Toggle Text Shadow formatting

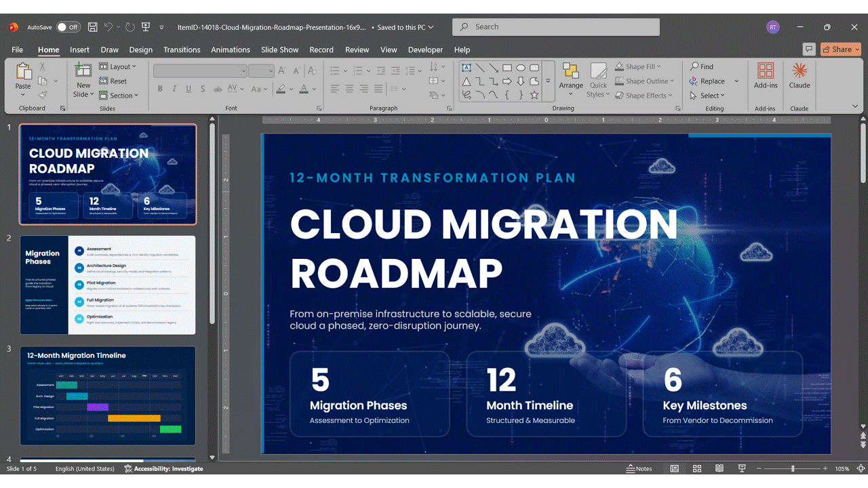click(203, 89)
